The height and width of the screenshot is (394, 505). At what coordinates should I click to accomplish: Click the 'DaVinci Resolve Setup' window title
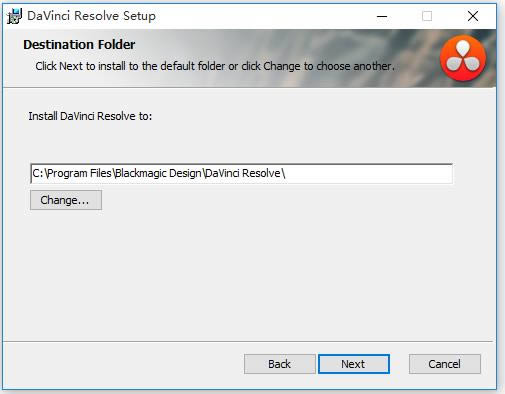pos(91,16)
